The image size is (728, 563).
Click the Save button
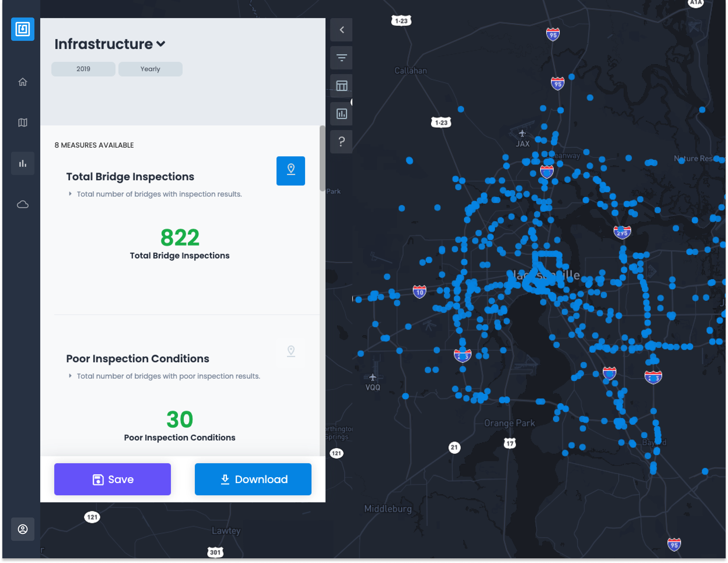pos(112,479)
